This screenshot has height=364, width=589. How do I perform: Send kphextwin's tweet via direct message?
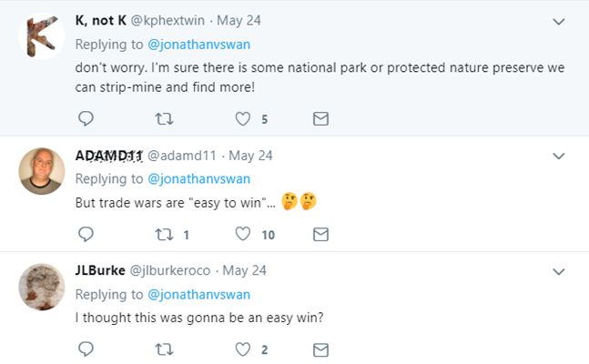(x=320, y=118)
